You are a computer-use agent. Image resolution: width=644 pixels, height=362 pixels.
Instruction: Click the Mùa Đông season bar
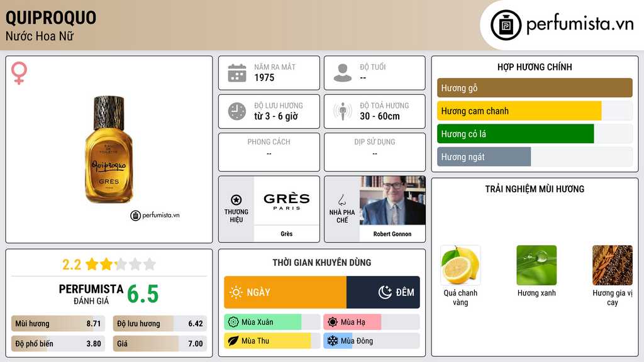click(x=371, y=341)
